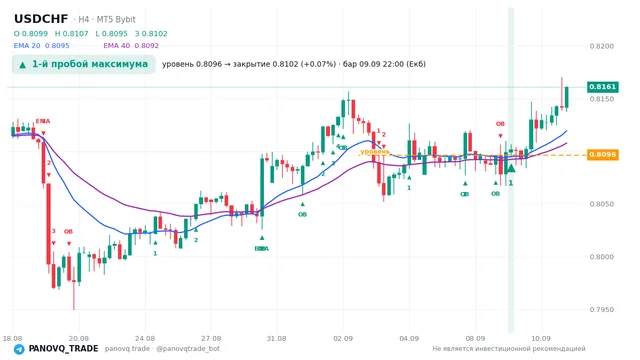The height and width of the screenshot is (360, 640).
Task: Click the 02.09 date axis label
Action: point(343,338)
